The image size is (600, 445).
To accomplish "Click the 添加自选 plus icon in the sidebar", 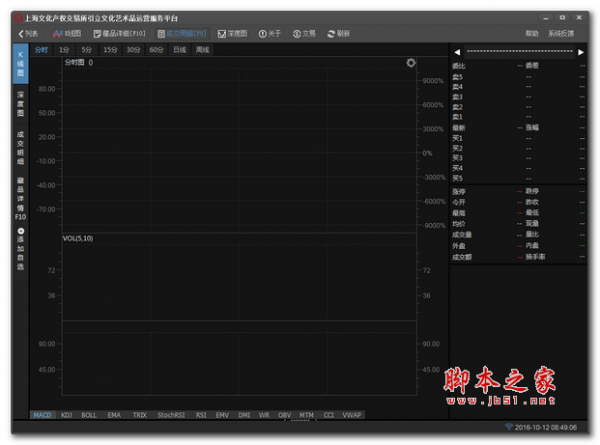I will (21, 231).
